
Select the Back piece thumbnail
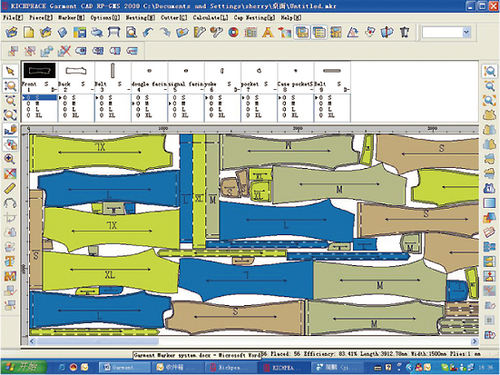76,71
